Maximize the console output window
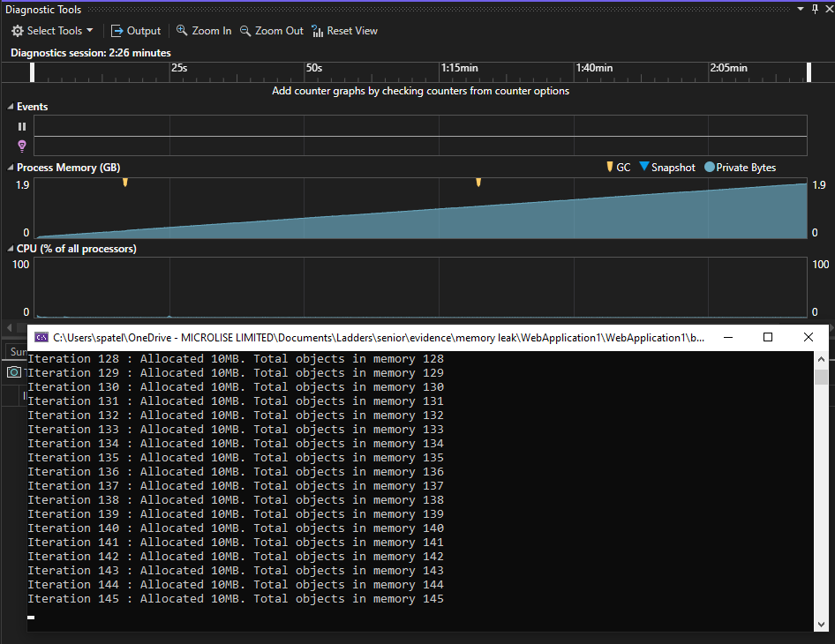The width and height of the screenshot is (835, 644). pos(767,337)
